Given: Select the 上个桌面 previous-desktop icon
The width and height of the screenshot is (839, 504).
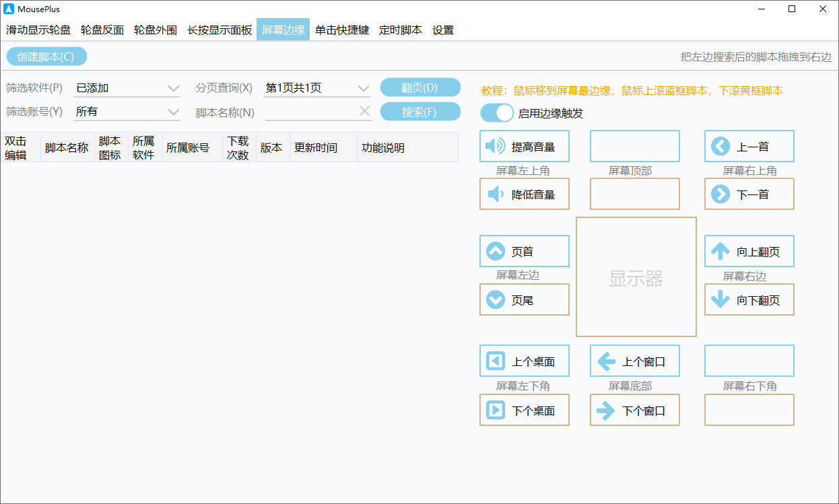Looking at the screenshot, I should pos(495,361).
